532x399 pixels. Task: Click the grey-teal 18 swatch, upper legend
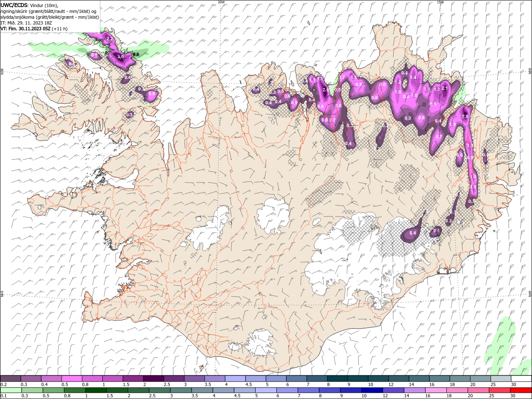tap(460, 379)
